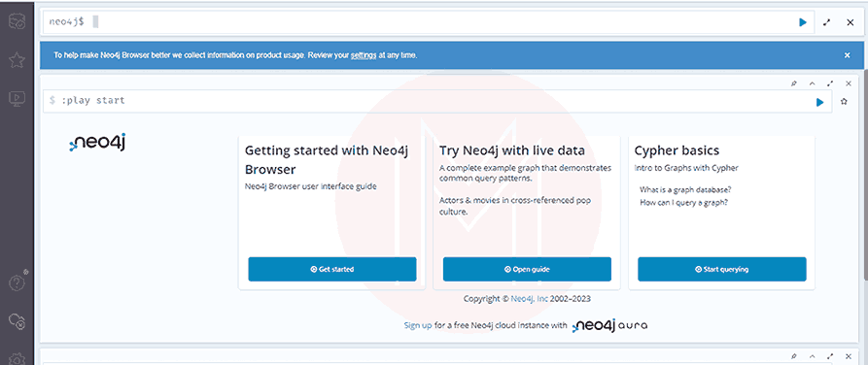This screenshot has height=365, width=868.
Task: Open the Neo4j, Inc copyright link
Action: (529, 299)
